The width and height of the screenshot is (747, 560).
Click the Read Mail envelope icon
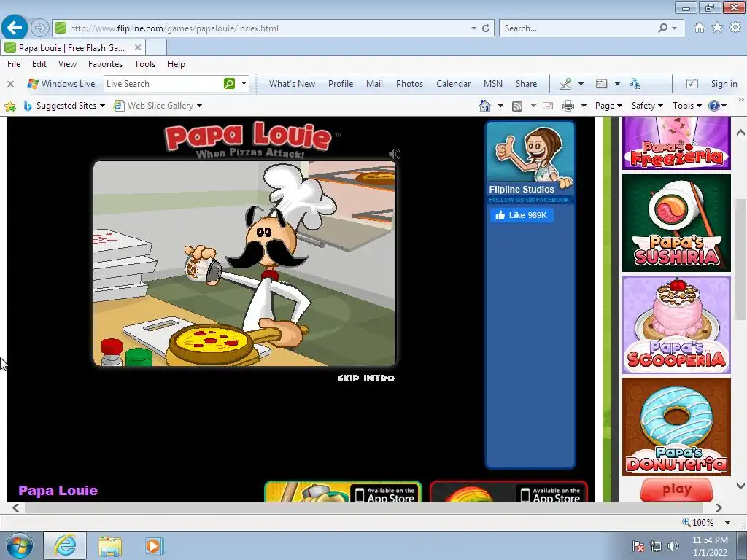(548, 106)
